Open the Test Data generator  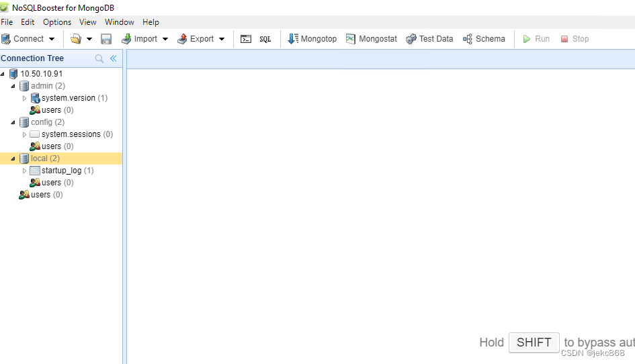(429, 39)
